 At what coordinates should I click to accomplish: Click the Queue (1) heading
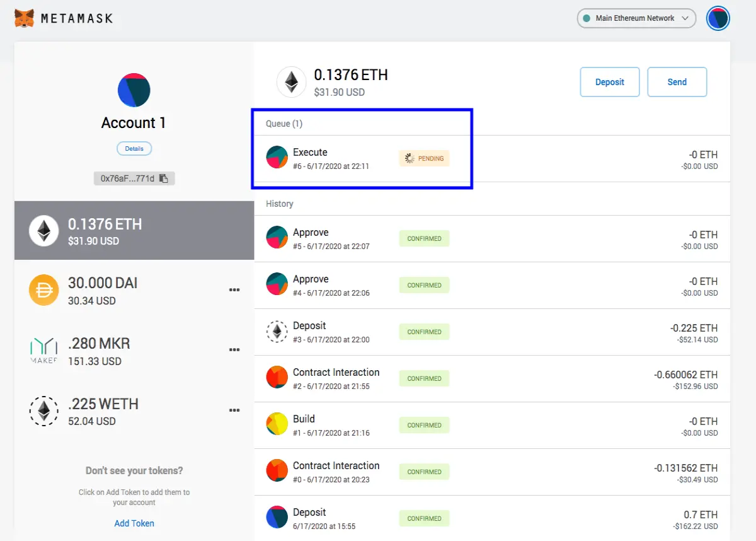click(x=284, y=124)
